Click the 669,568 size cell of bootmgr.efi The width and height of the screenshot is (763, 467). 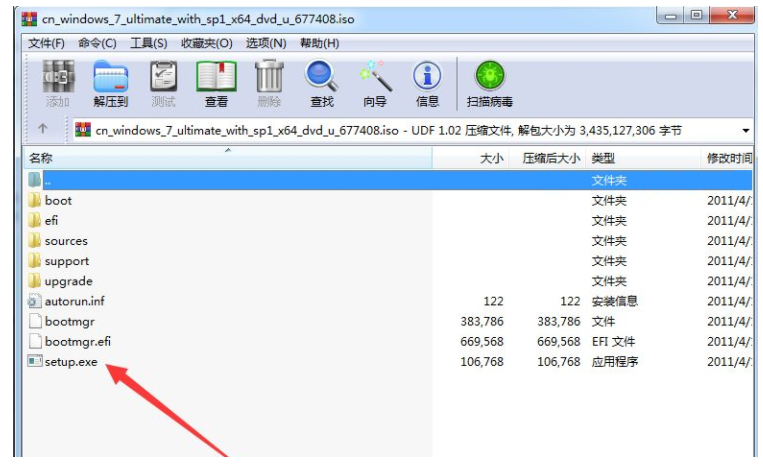482,342
